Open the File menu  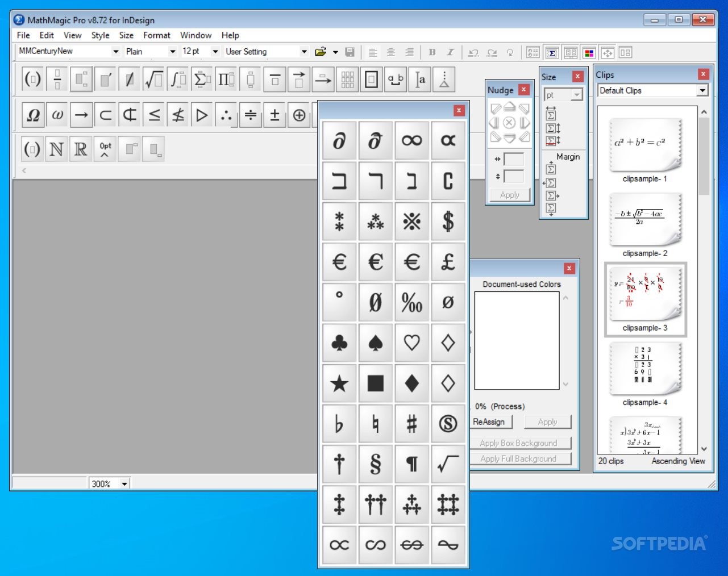click(x=23, y=35)
